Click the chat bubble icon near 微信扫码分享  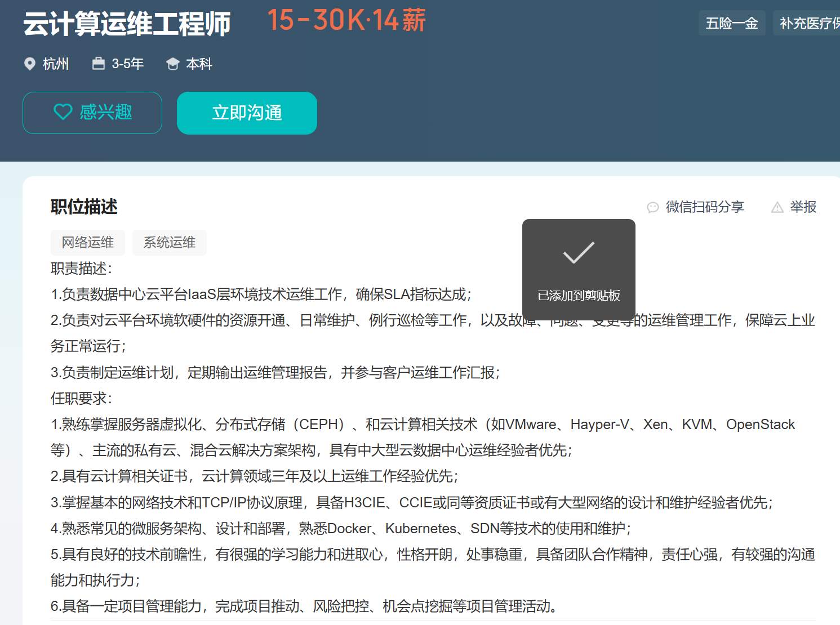[652, 207]
